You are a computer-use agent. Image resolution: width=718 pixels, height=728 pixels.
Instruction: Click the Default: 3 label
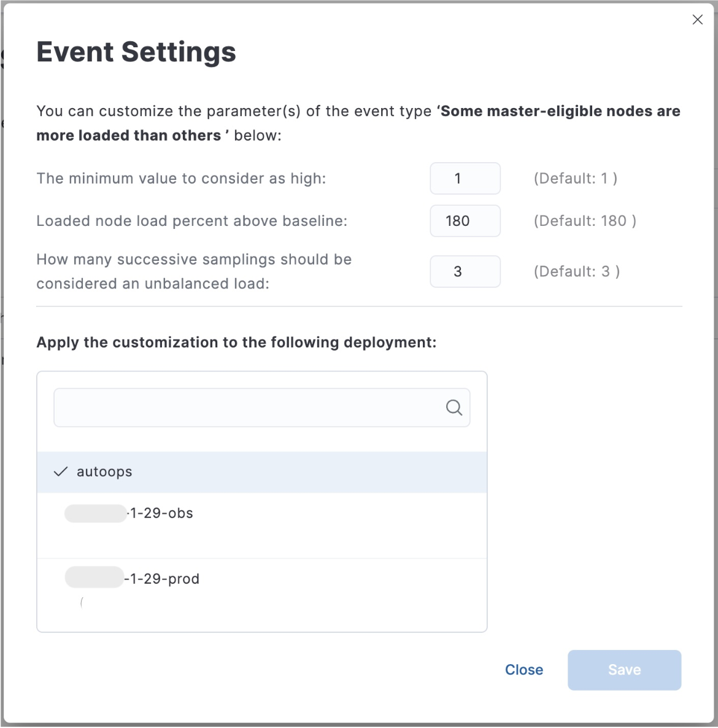tap(576, 271)
